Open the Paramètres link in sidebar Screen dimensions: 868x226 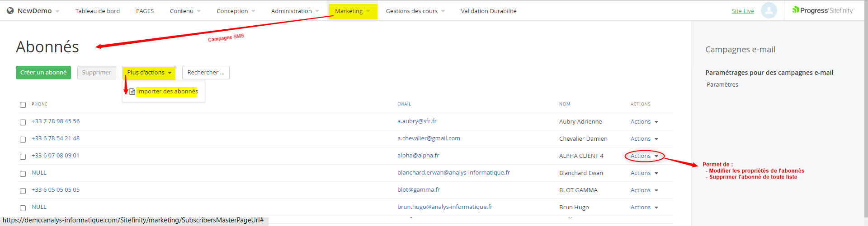722,85
